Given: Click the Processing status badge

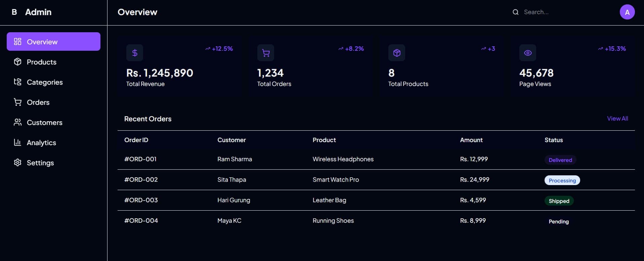Looking at the screenshot, I should [x=562, y=180].
